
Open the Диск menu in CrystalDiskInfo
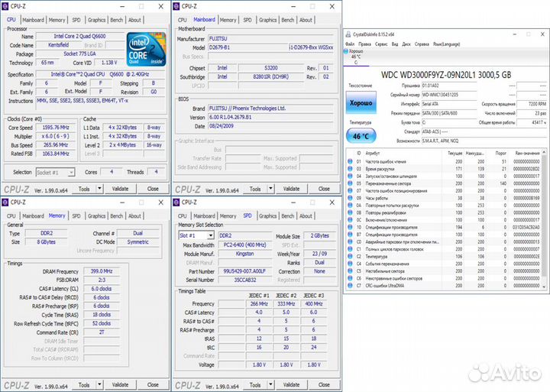click(406, 44)
